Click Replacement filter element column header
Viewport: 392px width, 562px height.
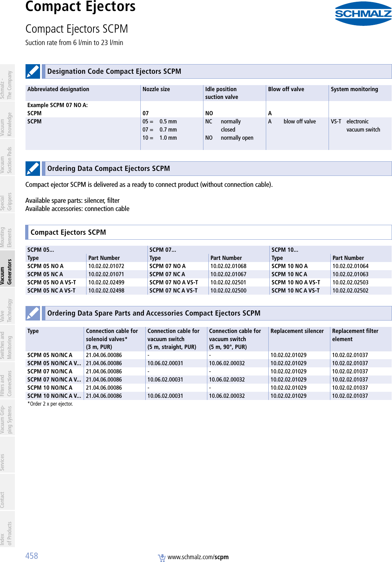tap(355, 335)
